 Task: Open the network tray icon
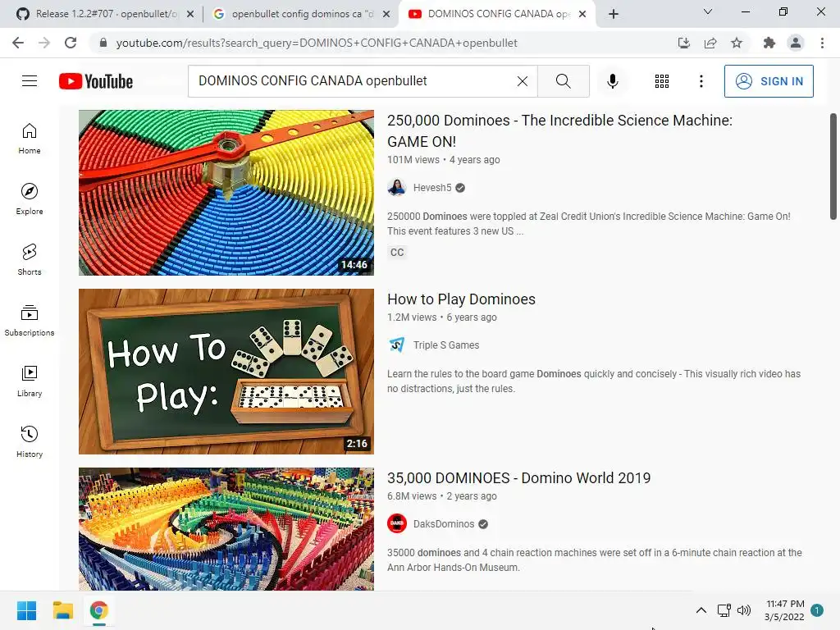[724, 610]
